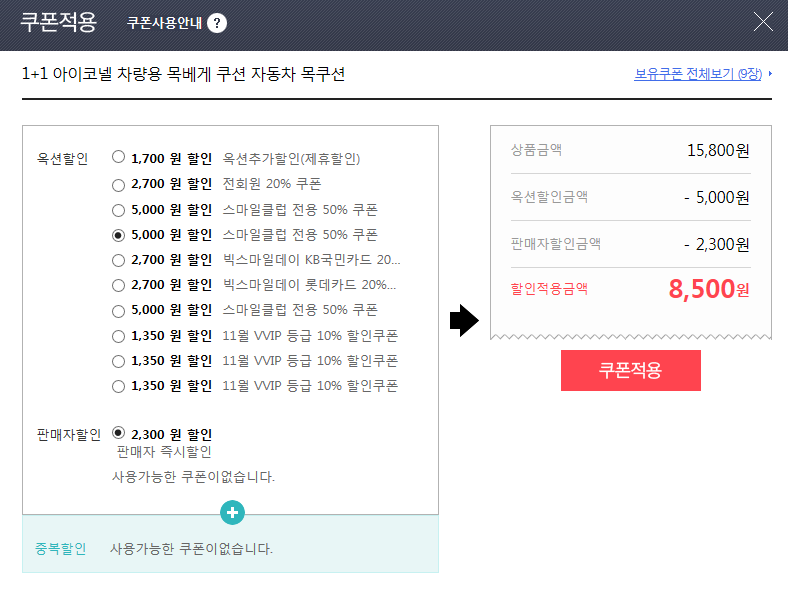788x589 pixels.
Task: Click the coupon usage guide question mark icon
Action: pos(217,23)
